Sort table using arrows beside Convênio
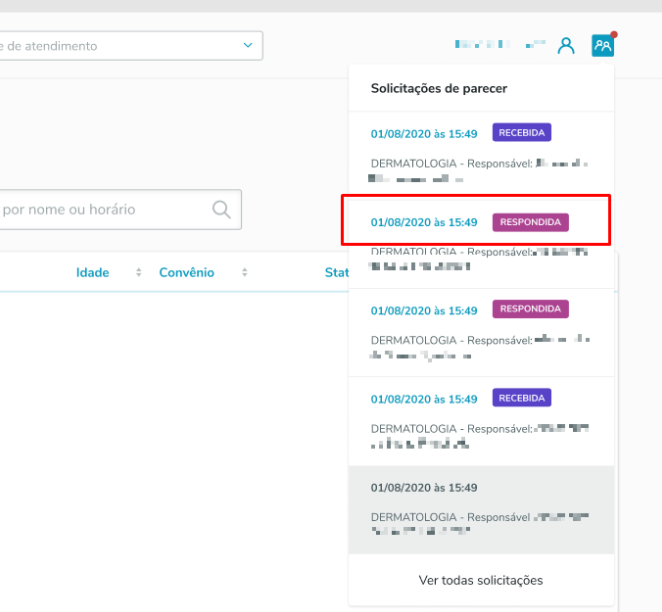 point(244,272)
